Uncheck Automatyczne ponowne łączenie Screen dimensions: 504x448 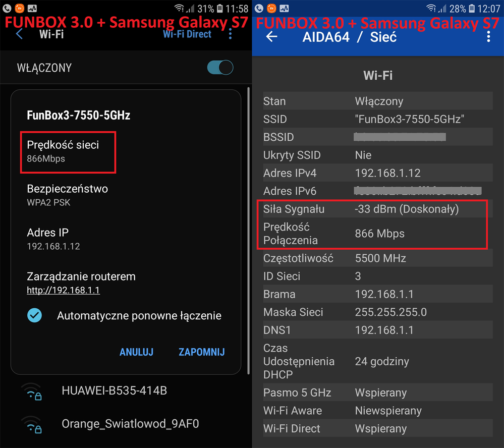tap(34, 316)
